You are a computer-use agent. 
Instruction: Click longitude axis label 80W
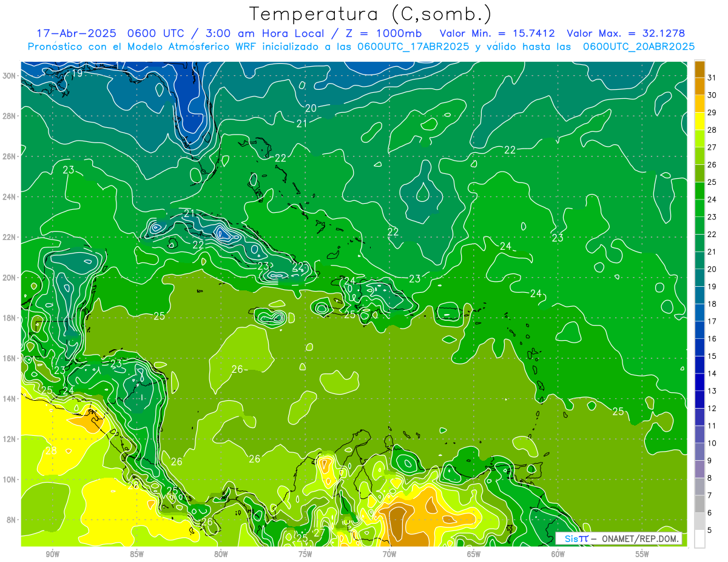click(x=221, y=554)
